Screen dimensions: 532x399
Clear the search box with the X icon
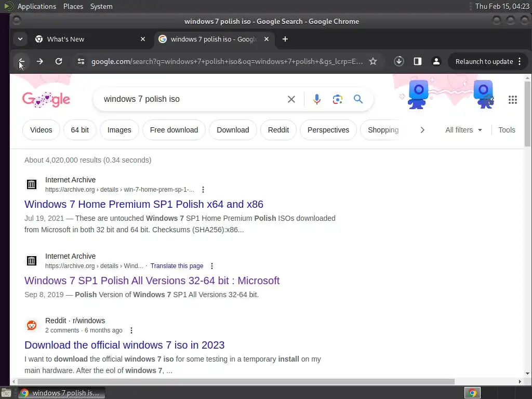pyautogui.click(x=291, y=99)
